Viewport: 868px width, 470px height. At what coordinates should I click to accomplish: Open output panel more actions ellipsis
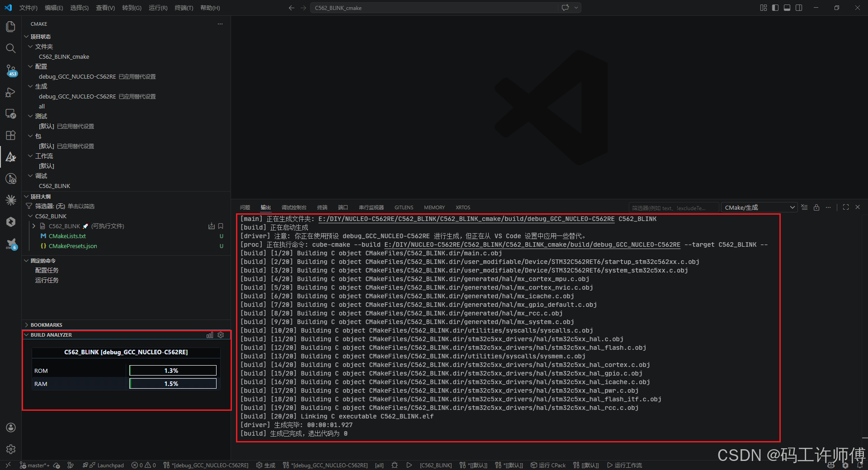[828, 207]
